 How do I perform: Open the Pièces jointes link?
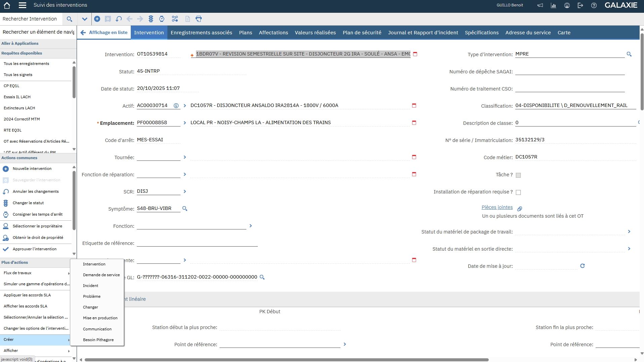pyautogui.click(x=497, y=207)
